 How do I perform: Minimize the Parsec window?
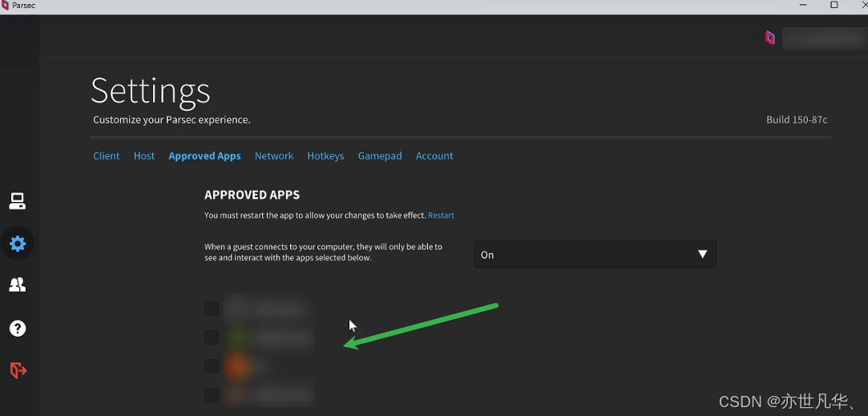click(x=803, y=5)
